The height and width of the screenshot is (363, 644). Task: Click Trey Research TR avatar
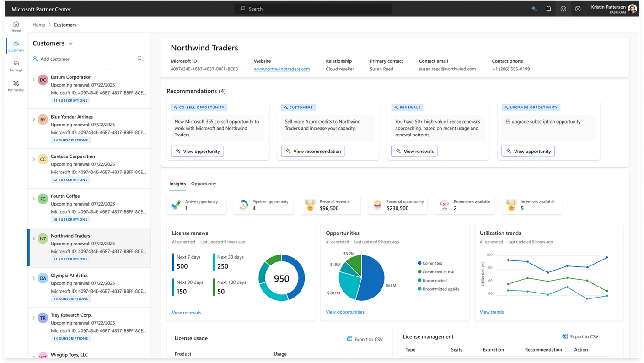(43, 318)
